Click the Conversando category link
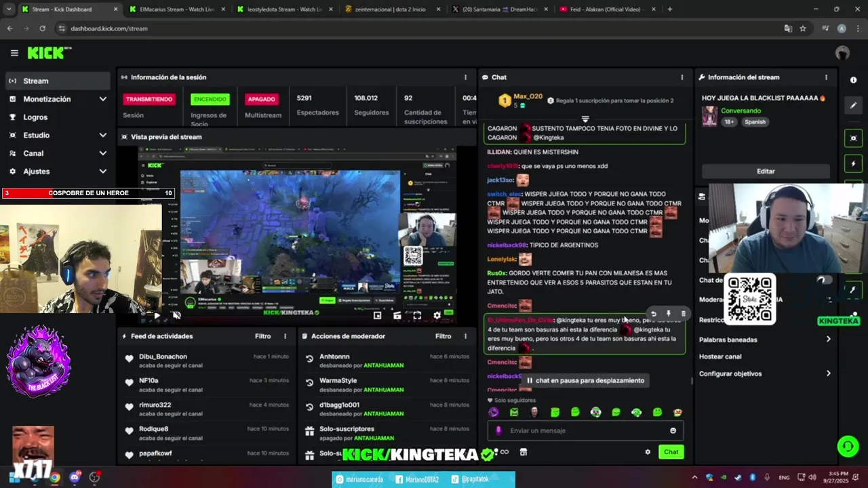 point(741,110)
